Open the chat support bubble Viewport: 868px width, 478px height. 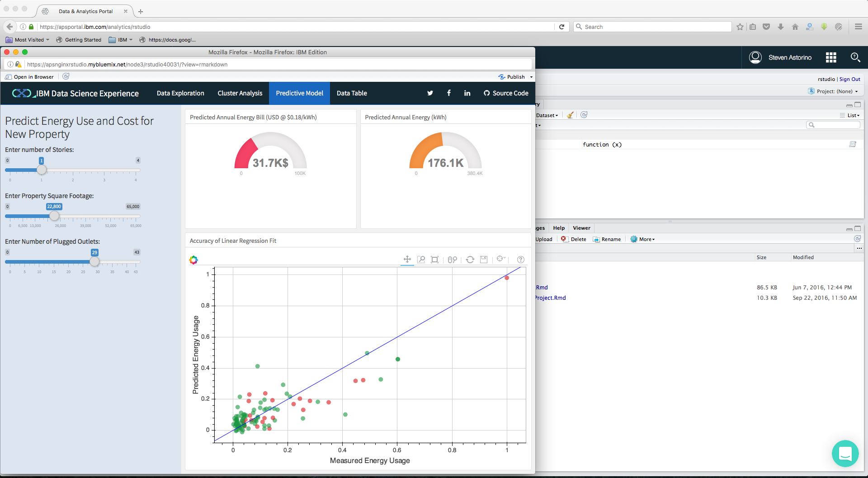click(845, 453)
